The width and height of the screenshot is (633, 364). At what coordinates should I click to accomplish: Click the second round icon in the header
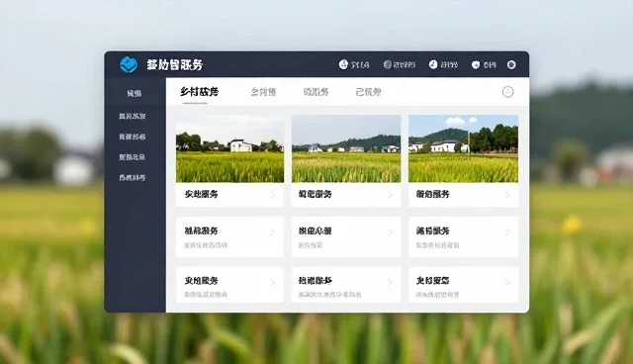tap(388, 64)
